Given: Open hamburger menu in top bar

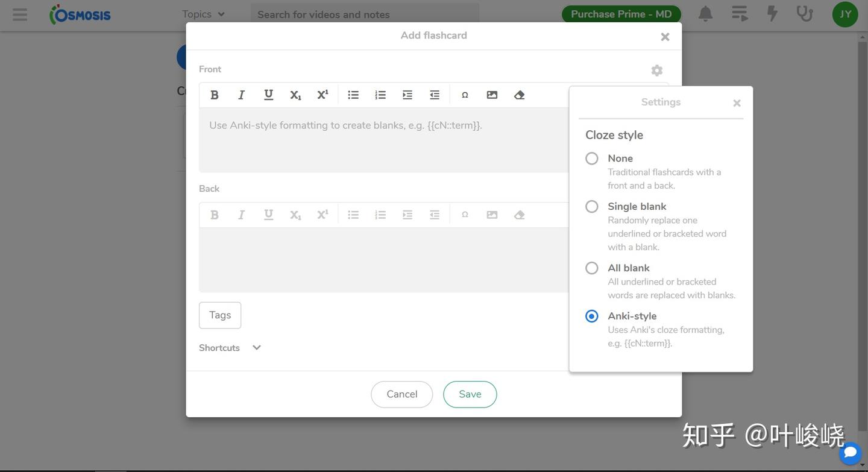Looking at the screenshot, I should click(20, 14).
